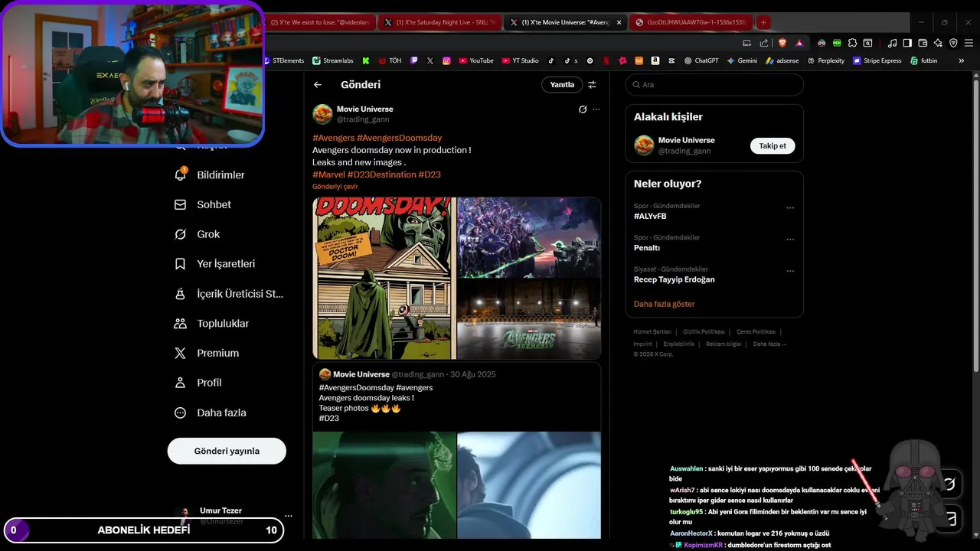Open Premium X logo icon in sidebar
Image resolution: width=980 pixels, height=551 pixels.
click(181, 353)
